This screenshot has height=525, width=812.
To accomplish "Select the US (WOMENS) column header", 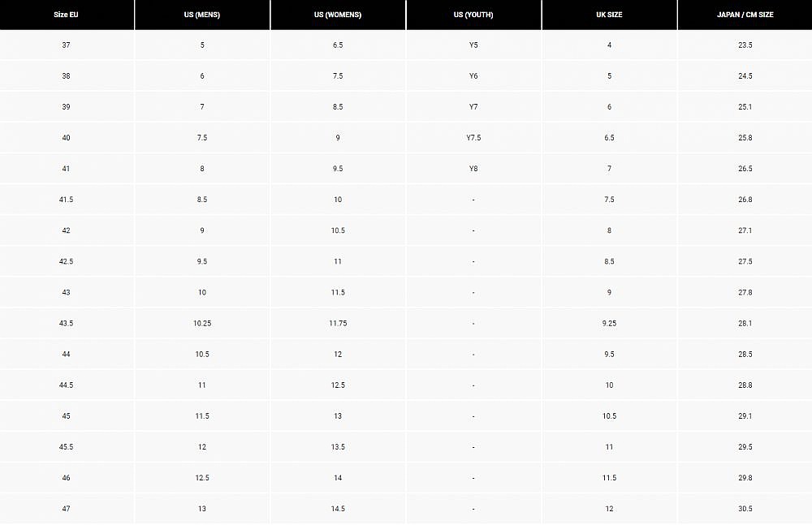I will tap(338, 15).
